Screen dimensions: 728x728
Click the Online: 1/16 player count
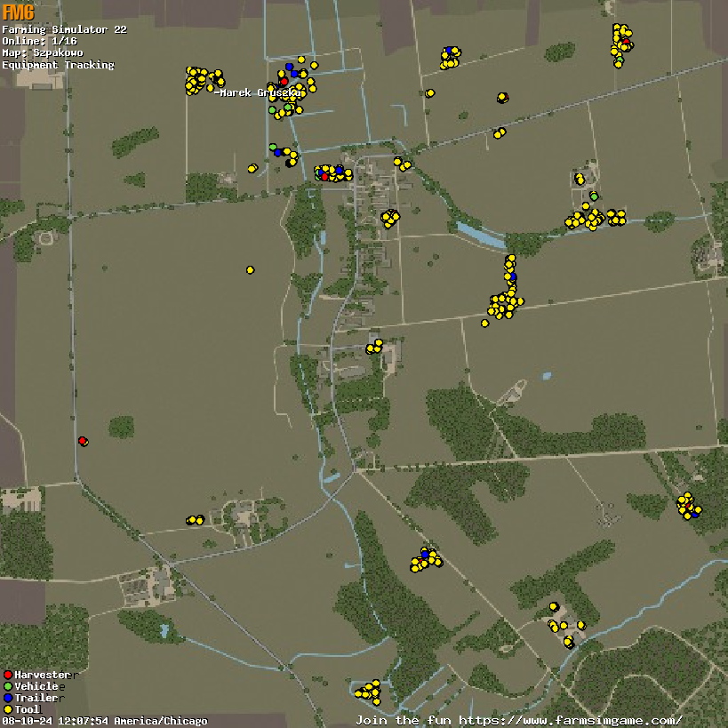pos(39,41)
